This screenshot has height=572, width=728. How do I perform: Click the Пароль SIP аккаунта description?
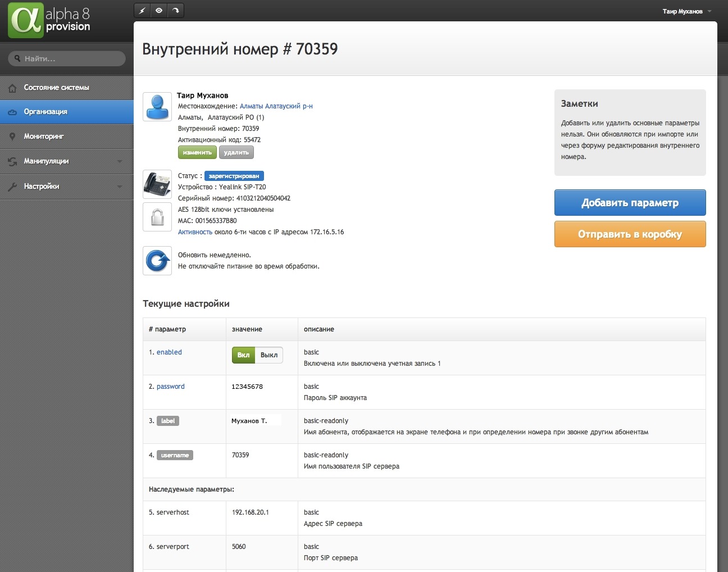pos(335,398)
